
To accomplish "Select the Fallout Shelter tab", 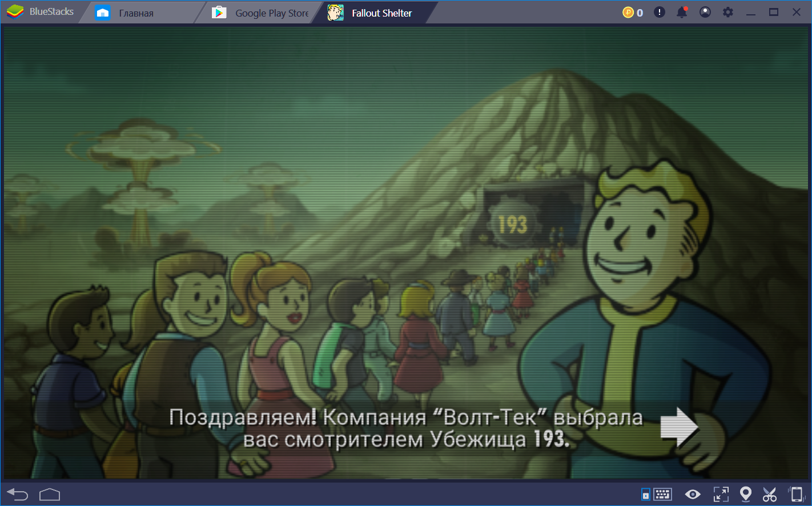I will click(x=371, y=13).
